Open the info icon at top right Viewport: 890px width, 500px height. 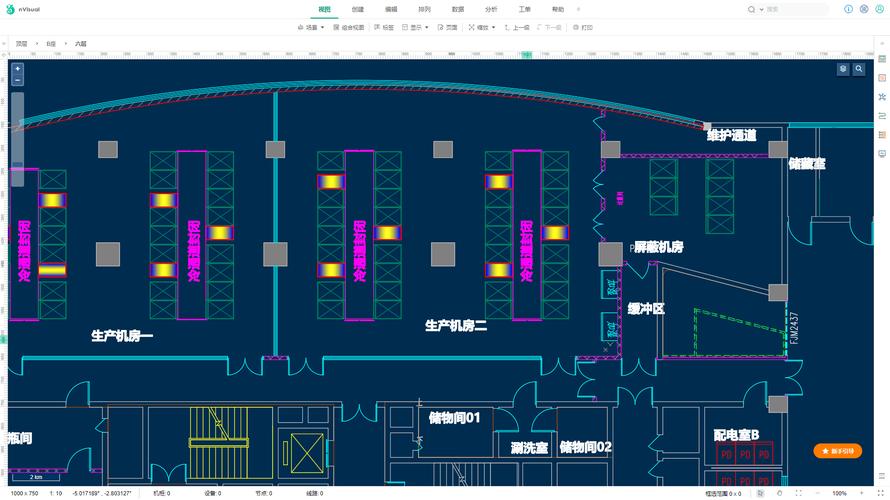coord(848,9)
